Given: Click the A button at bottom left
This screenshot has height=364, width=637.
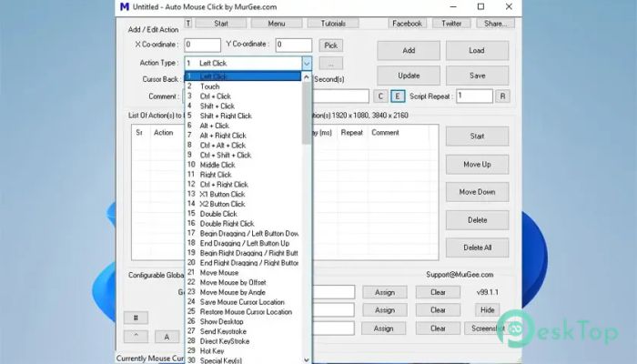Looking at the screenshot, I should click(167, 337).
